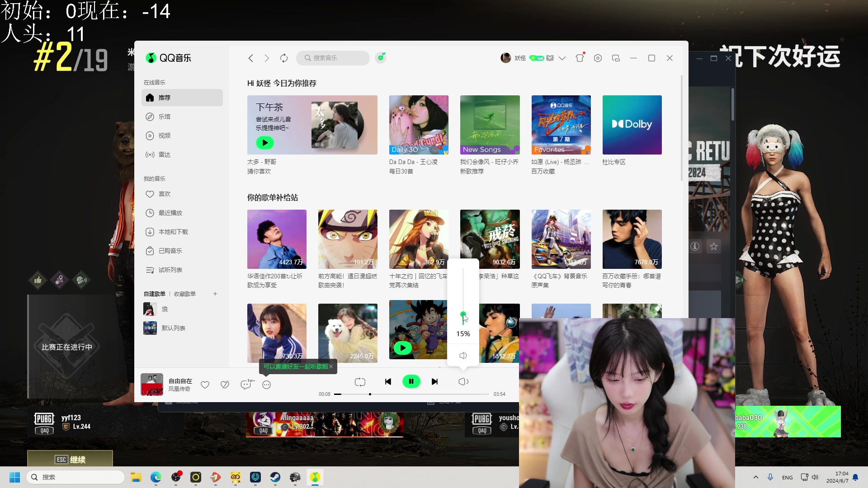Switch to mini player mode

[x=616, y=58]
